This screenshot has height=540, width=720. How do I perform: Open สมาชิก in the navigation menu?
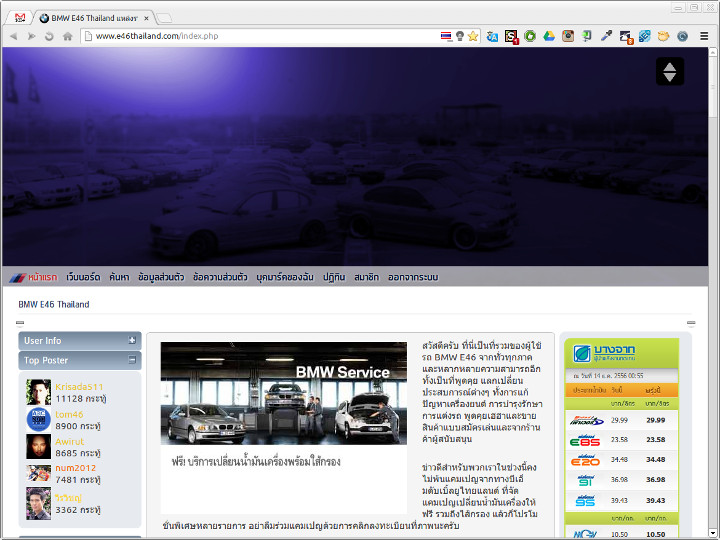pos(366,277)
